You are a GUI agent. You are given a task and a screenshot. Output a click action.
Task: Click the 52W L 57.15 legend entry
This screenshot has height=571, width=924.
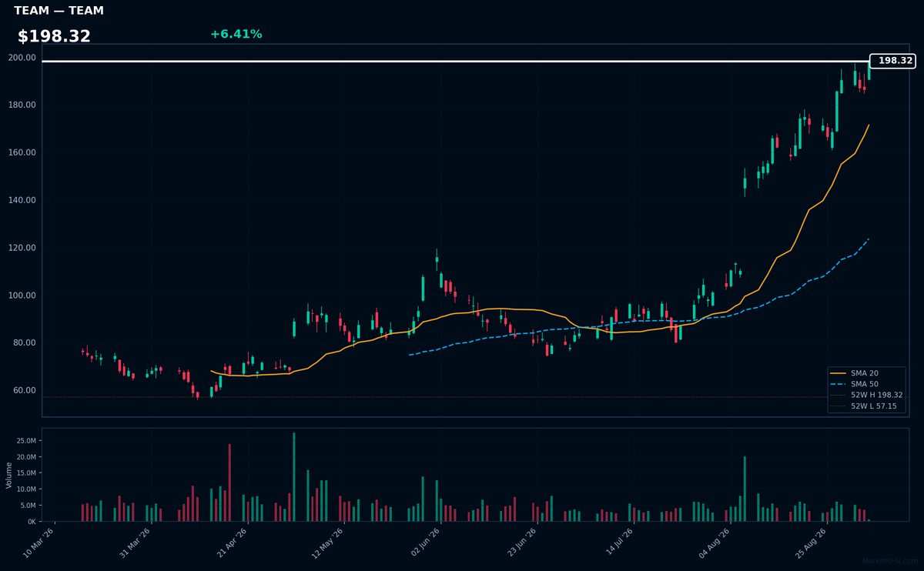pyautogui.click(x=864, y=406)
